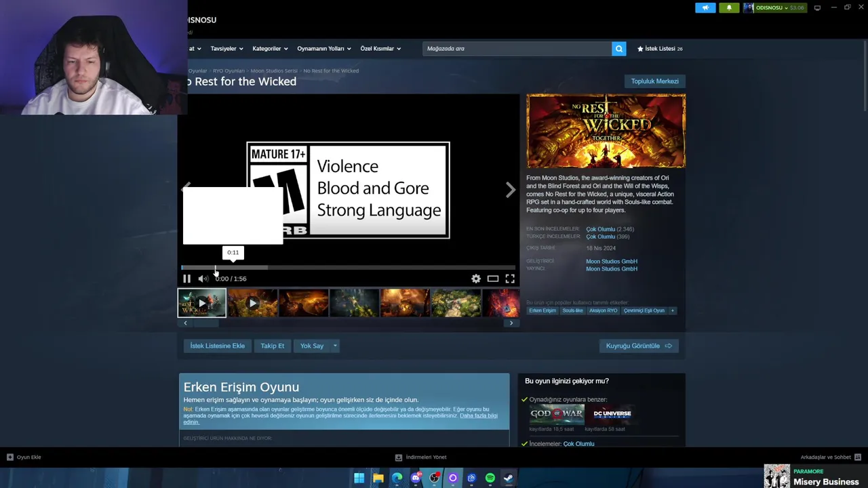Expand the Kategoriler menu

point(270,49)
